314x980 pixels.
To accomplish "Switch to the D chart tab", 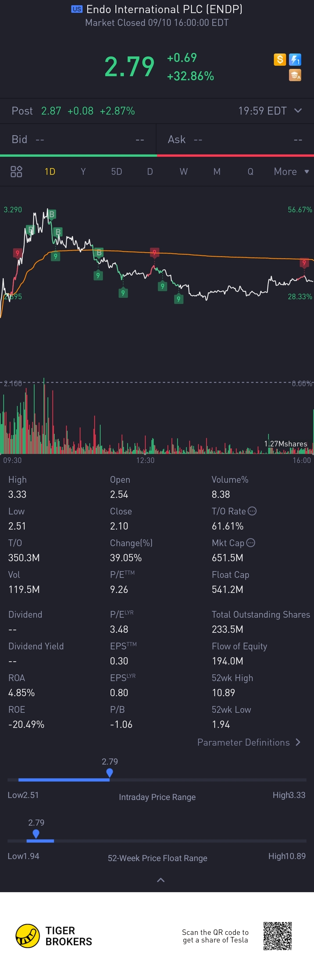I will click(150, 172).
